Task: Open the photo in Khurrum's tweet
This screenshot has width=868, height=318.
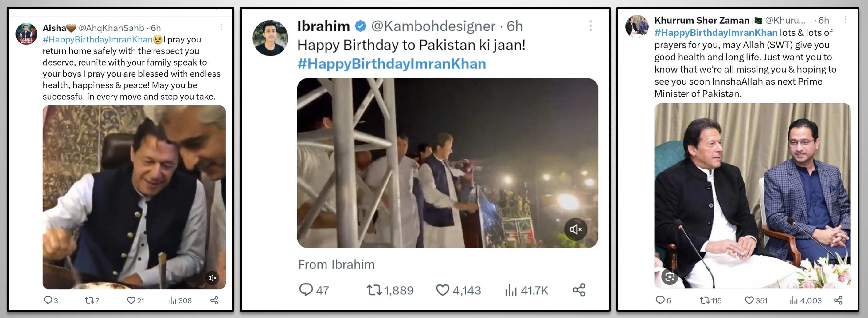Action: [752, 196]
